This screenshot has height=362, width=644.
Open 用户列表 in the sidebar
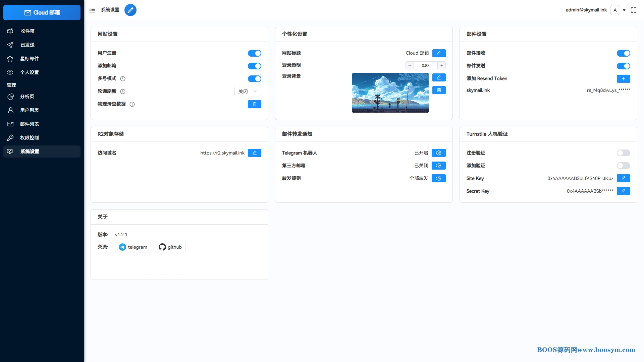click(30, 110)
